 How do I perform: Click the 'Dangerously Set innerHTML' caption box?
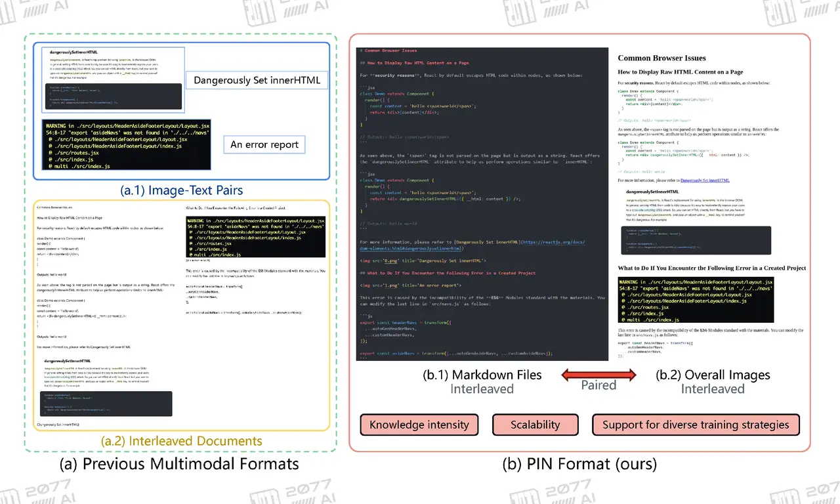[257, 81]
